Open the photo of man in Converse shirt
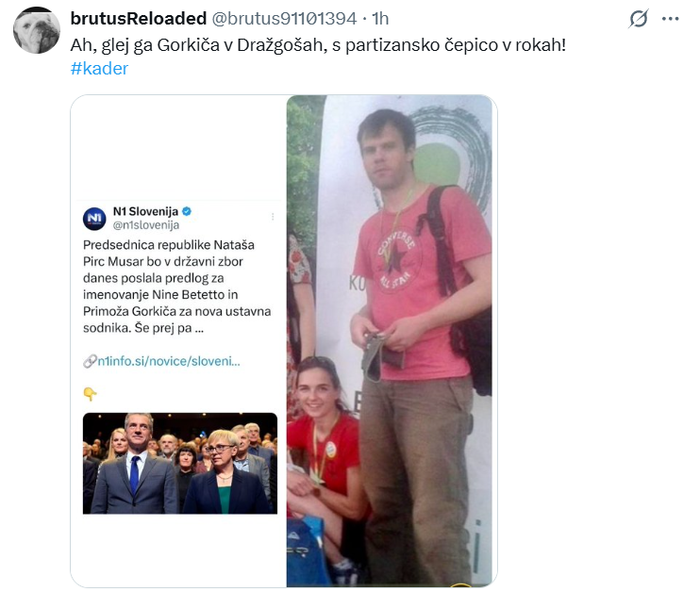700x592 pixels. point(390,341)
